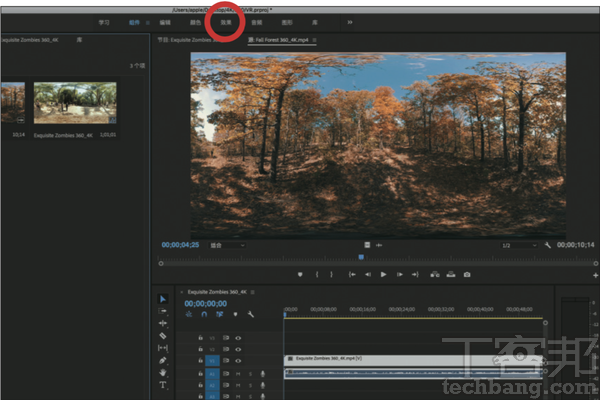Viewport: 600px width, 400px height.
Task: Step back one frame
Action: click(368, 274)
